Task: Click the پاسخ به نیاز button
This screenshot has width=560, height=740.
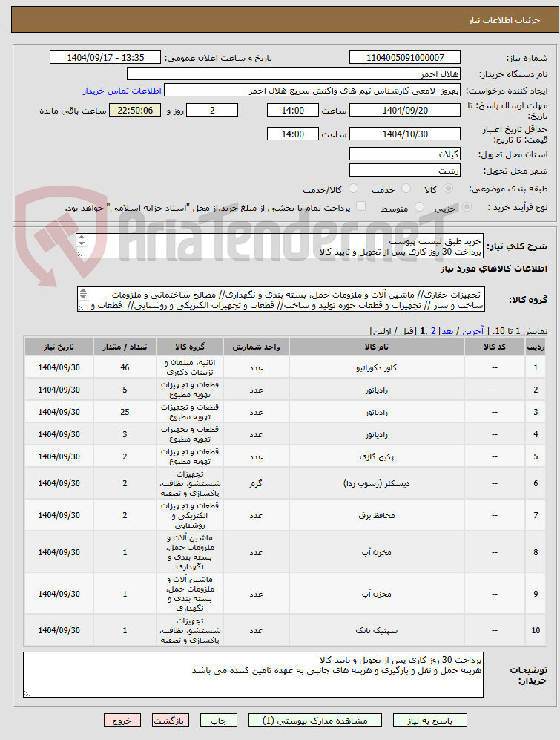Action: point(429,720)
